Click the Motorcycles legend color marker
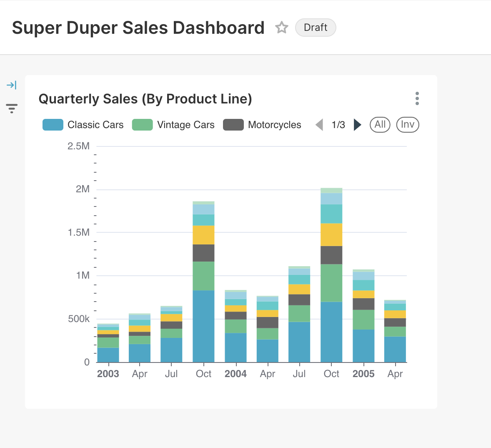Screen dimensions: 491x448 (234, 124)
